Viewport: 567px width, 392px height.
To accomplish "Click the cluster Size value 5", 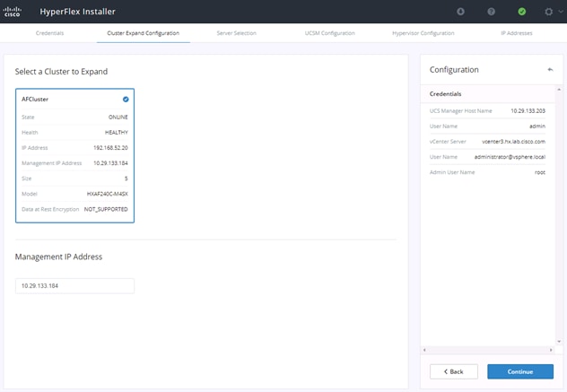I will pyautogui.click(x=126, y=179).
